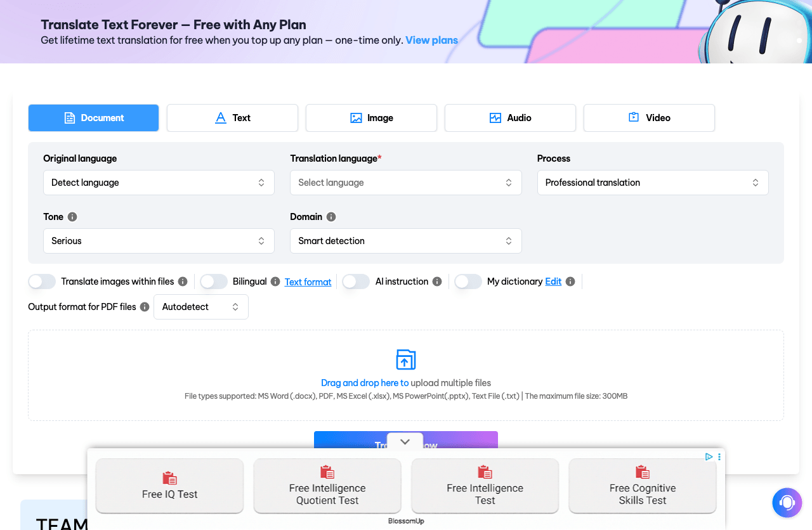Collapse the ad banner with chevron
The width and height of the screenshot is (812, 530).
405,442
